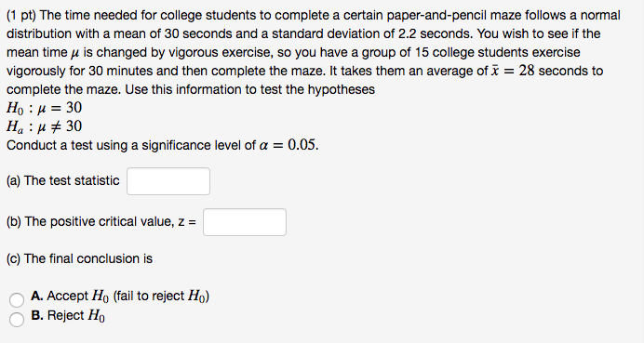Click the '(1 pt)' point value text
644x343 pixels.
21,15
